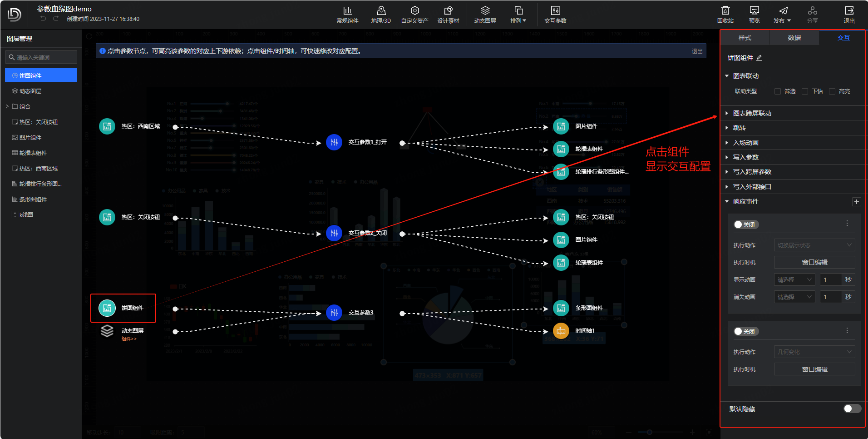Click 退出 in the blue hint bar

pos(697,51)
